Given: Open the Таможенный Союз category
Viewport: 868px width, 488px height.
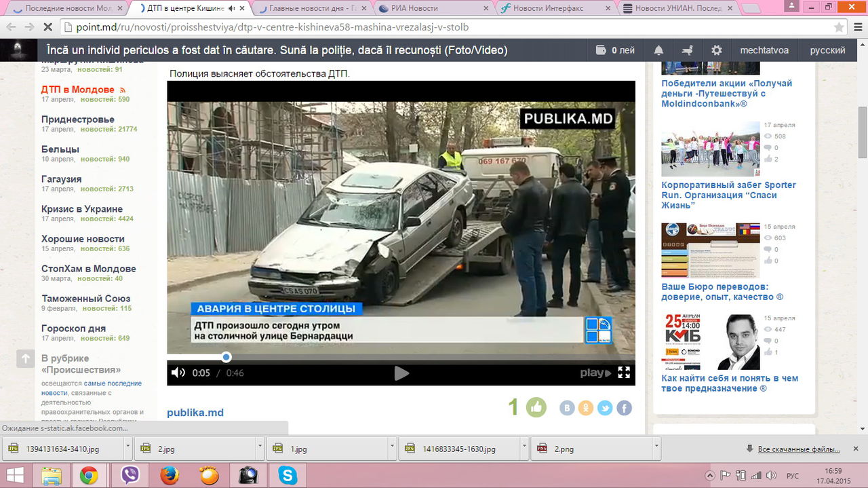Looking at the screenshot, I should (x=86, y=299).
